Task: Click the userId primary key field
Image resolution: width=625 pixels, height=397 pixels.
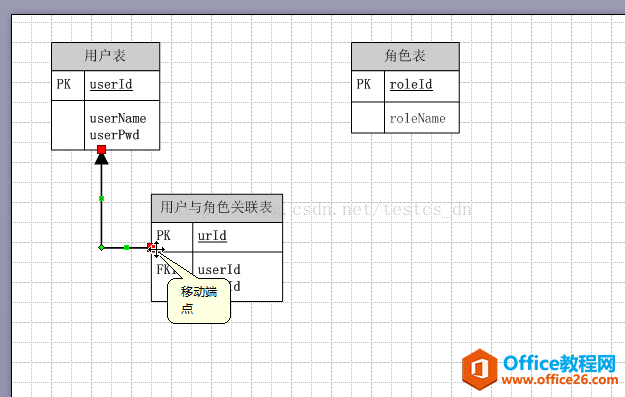Action: tap(111, 85)
